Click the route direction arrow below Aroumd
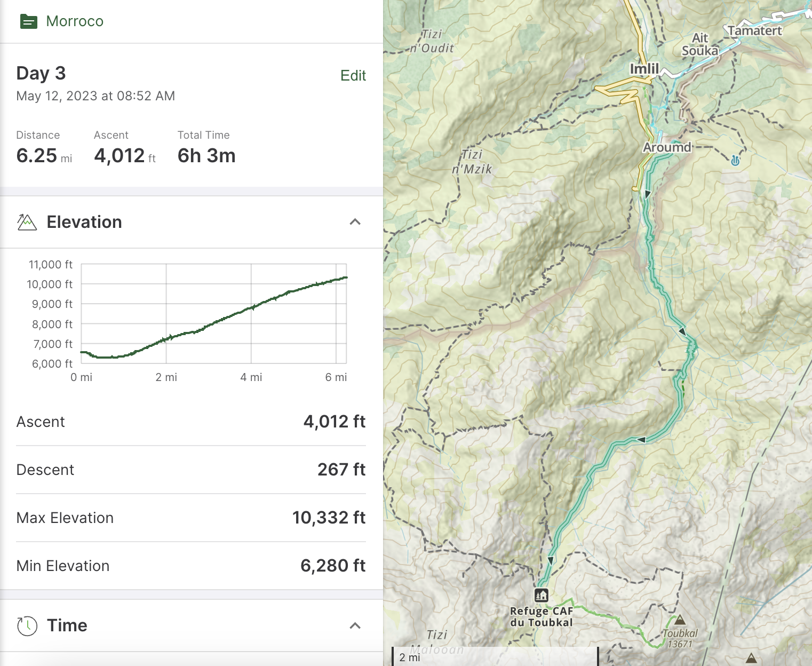The width and height of the screenshot is (812, 666). [x=647, y=194]
